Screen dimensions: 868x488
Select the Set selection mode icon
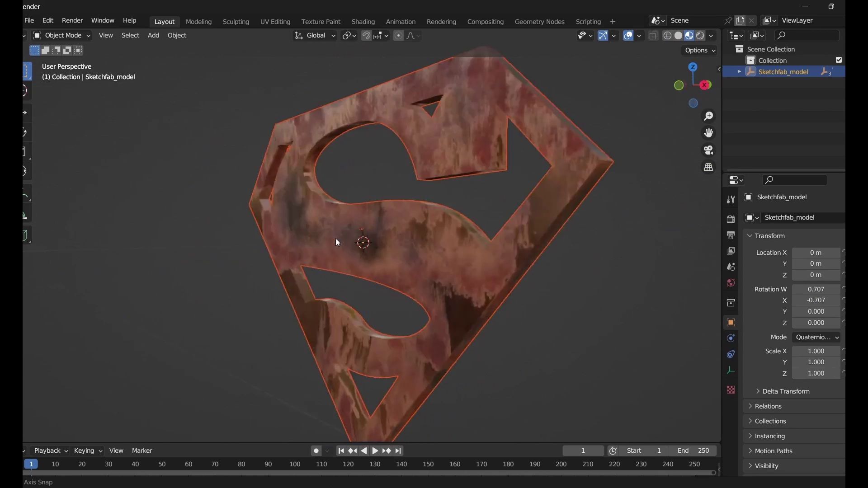(34, 51)
